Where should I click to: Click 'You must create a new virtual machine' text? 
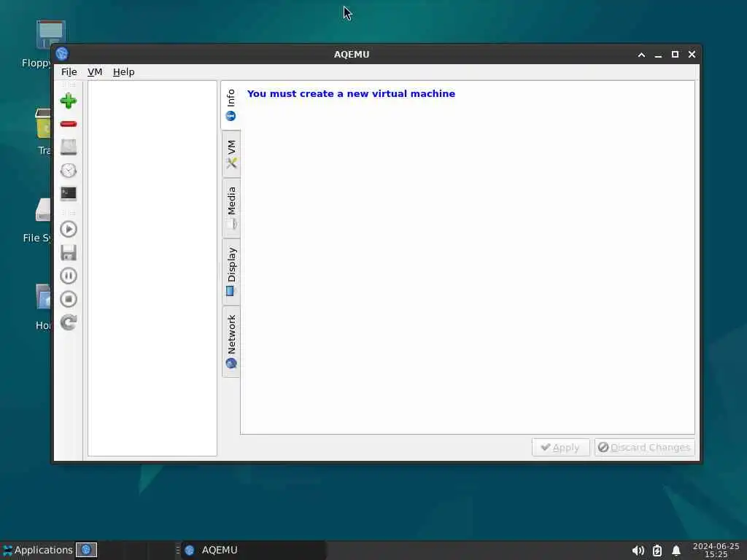click(x=351, y=94)
